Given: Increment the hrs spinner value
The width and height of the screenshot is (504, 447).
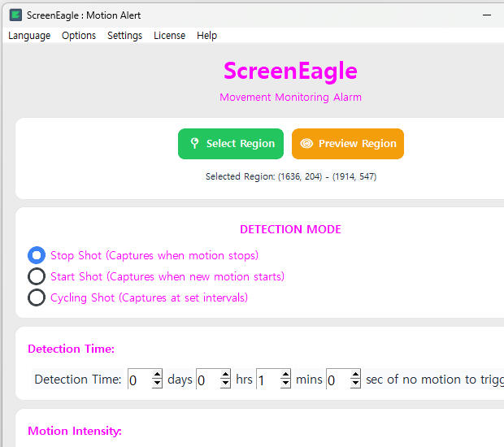Looking at the screenshot, I should coord(225,375).
